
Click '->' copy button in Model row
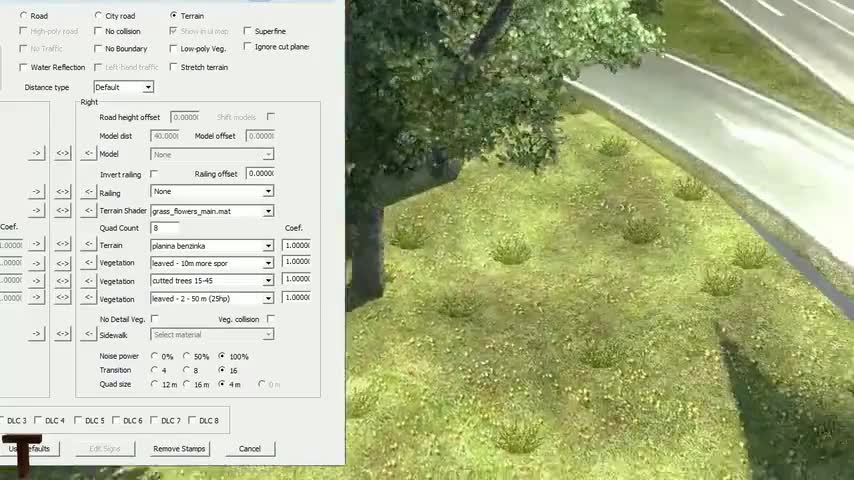(36, 154)
